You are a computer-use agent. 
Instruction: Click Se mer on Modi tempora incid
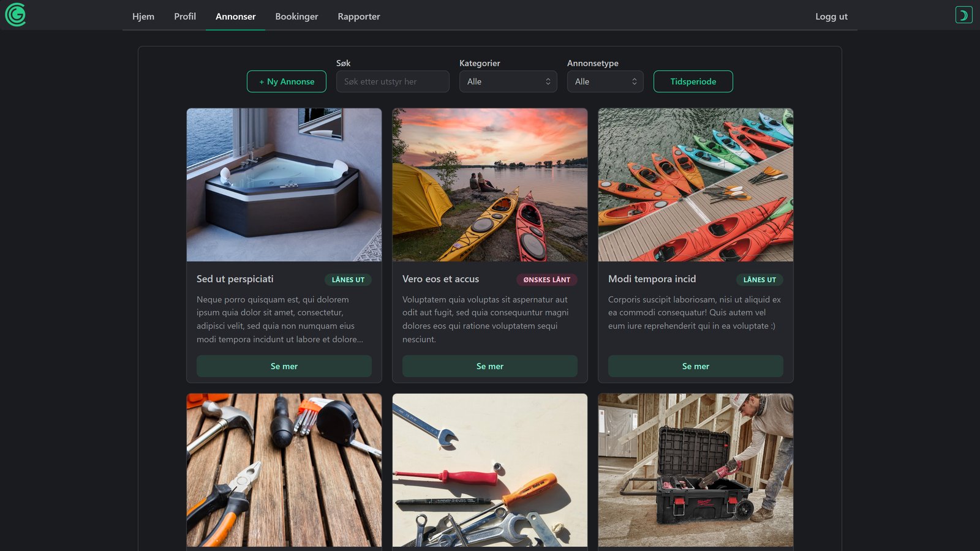(696, 366)
